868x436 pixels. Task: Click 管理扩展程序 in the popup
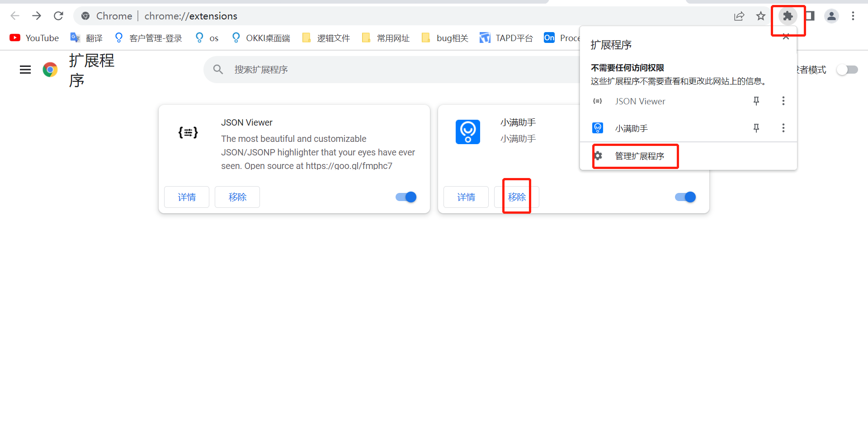click(688, 156)
